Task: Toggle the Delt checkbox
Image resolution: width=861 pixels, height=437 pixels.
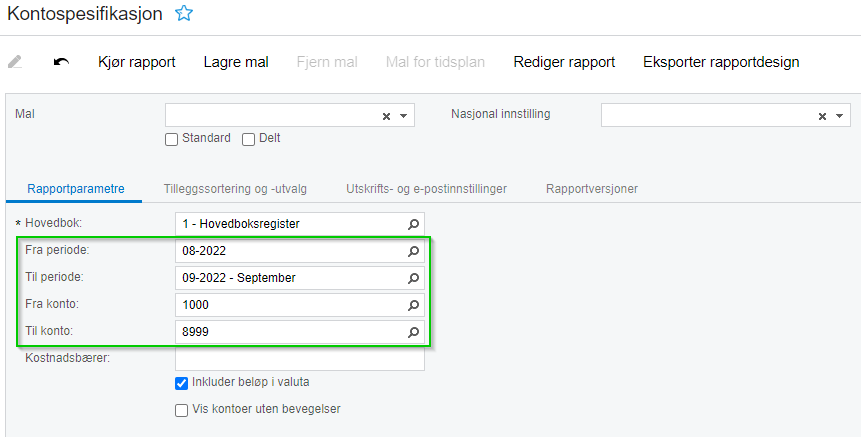Action: click(248, 139)
